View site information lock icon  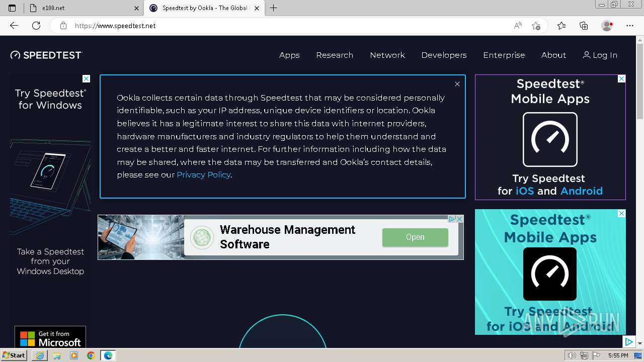click(63, 26)
